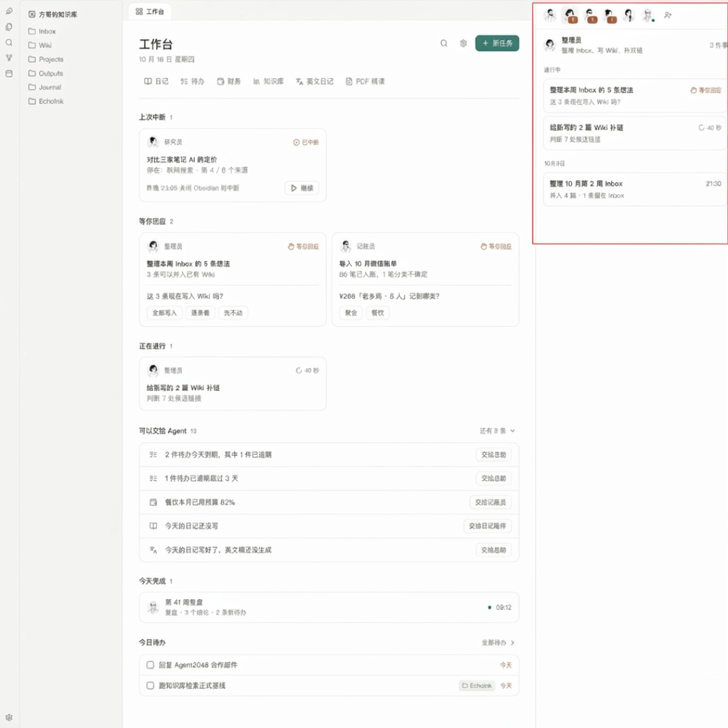
Task: Expand the Journal folder in sidebar
Action: 44,87
